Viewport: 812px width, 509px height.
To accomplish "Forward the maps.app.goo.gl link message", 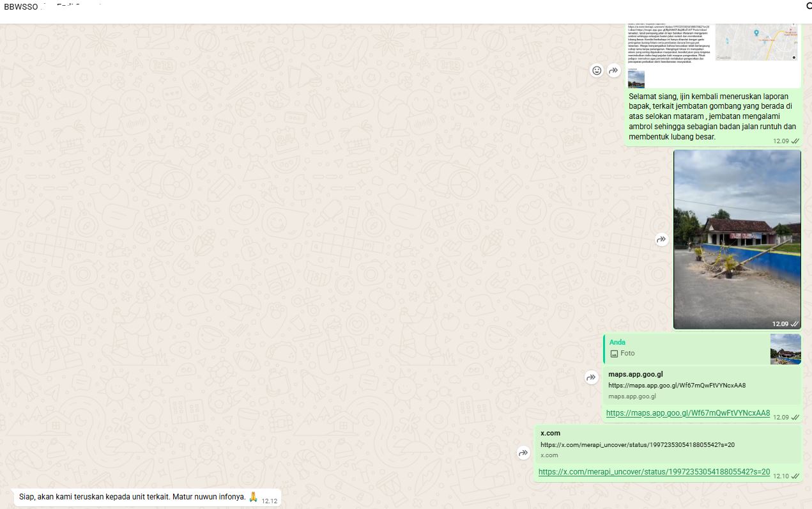I will pos(591,378).
